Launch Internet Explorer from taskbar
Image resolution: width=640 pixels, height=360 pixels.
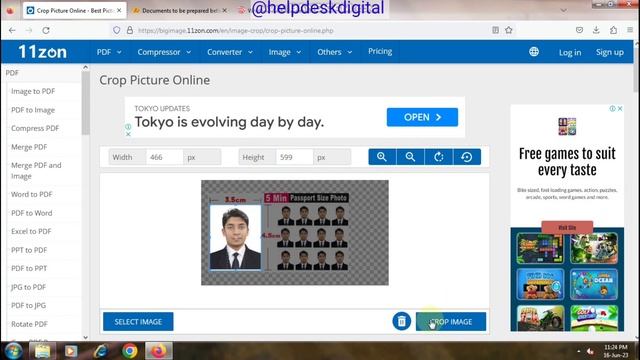[x=100, y=351]
